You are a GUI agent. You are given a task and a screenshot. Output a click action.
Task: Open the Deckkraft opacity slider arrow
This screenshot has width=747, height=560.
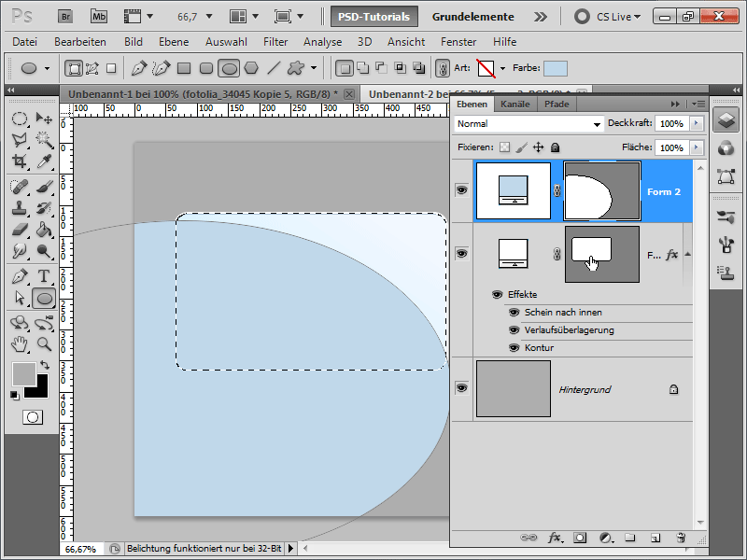coord(696,123)
